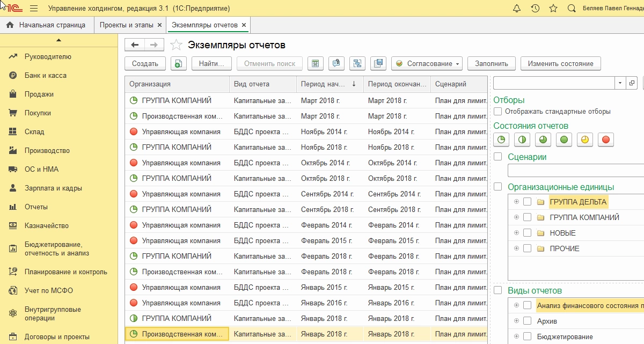Click the notifications bell icon
Viewport: 644px width, 344px height.
[517, 9]
